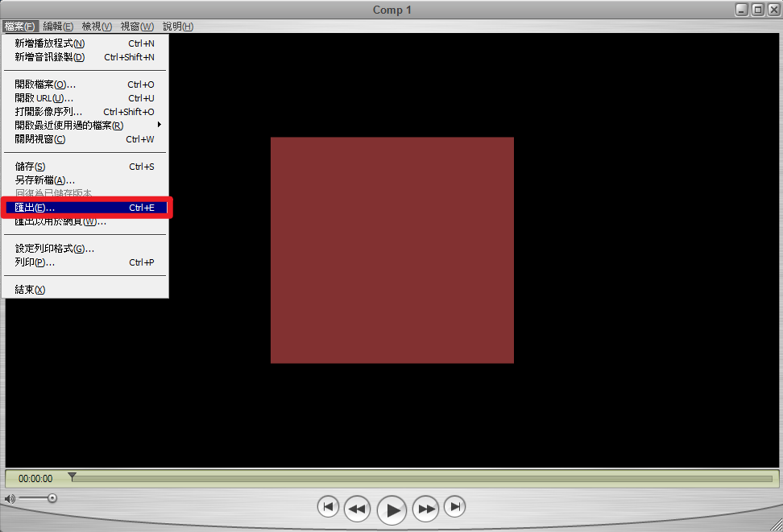This screenshot has height=532, width=783.
Task: Click the Play button
Action: click(392, 510)
